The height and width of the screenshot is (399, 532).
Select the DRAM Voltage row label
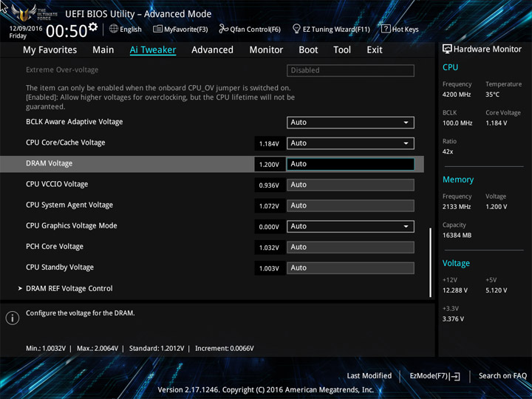tap(50, 163)
